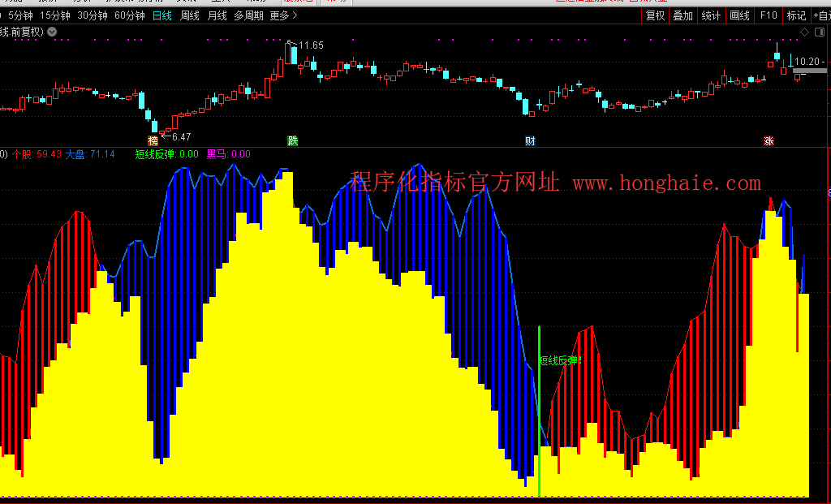Toggle the side panel layout icon

point(819,32)
